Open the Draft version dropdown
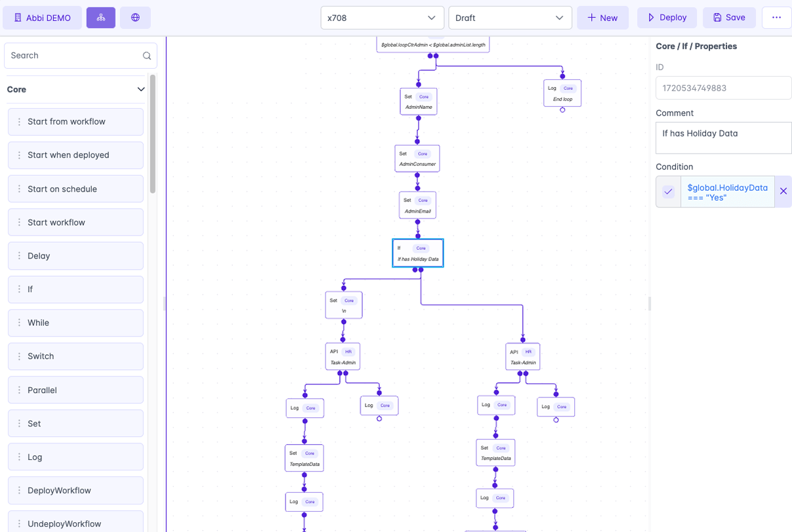The width and height of the screenshot is (792, 532). 510,18
